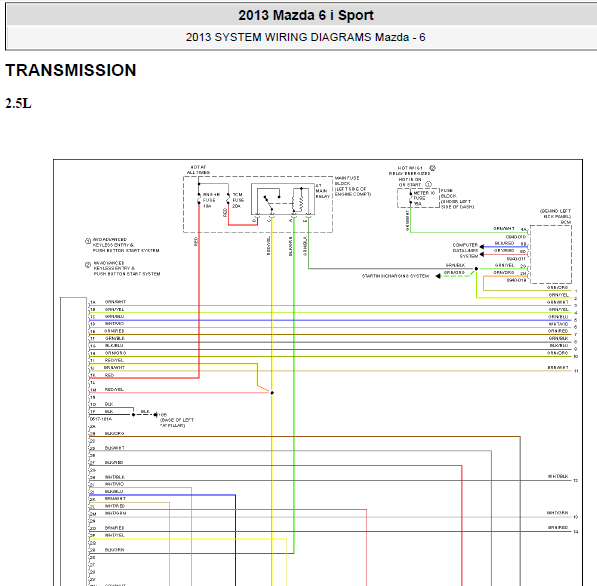Viewport: 597px width, 586px height.
Task: Click pin 1D WHT/VIO wire label
Action: (114, 324)
